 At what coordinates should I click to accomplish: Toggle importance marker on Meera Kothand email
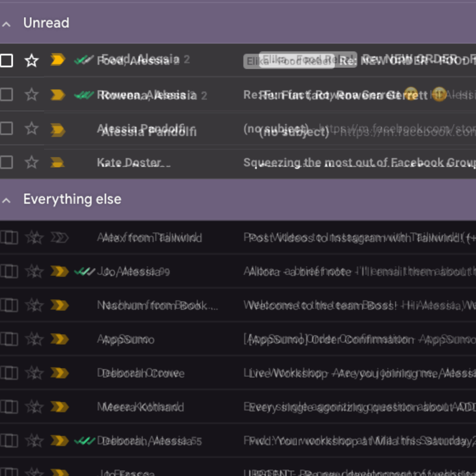click(x=59, y=407)
